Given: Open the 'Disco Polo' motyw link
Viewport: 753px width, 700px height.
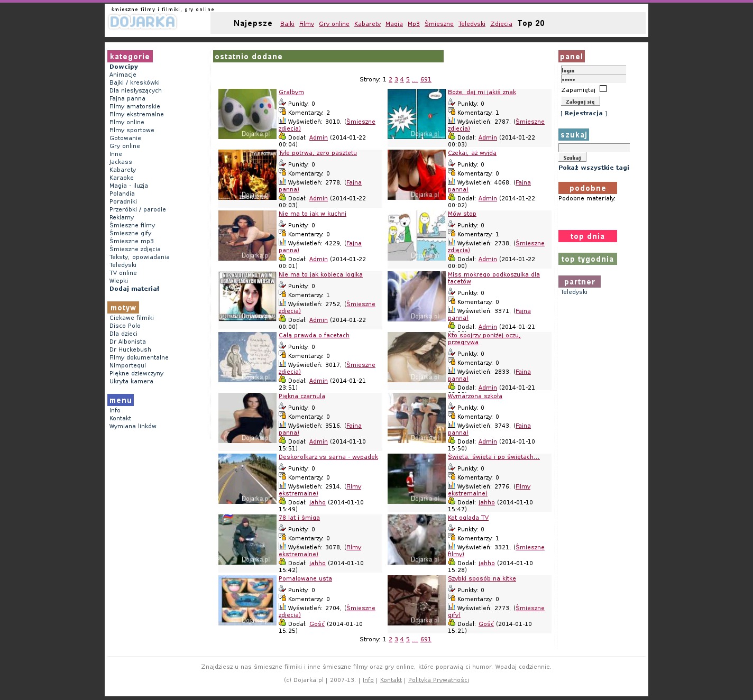Looking at the screenshot, I should [x=125, y=326].
